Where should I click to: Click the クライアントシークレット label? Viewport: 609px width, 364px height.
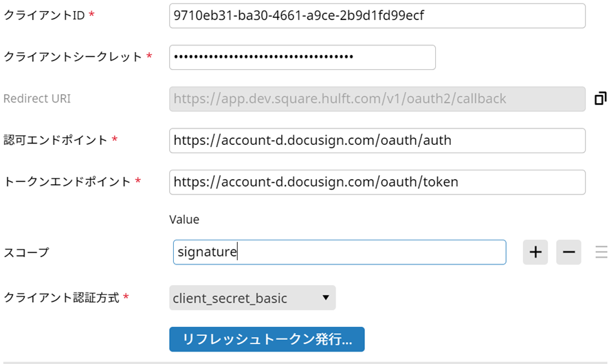pos(73,57)
